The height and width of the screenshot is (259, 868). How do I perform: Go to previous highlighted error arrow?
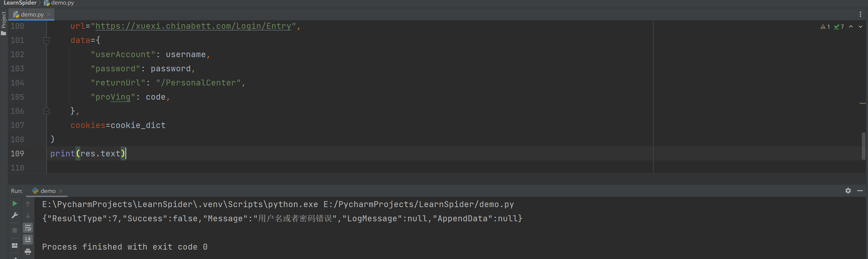coord(851,26)
